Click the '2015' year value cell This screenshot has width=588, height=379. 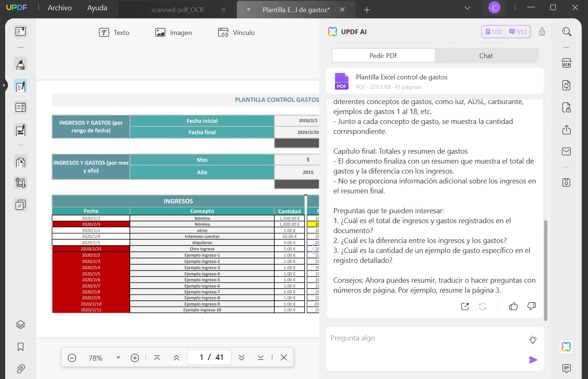pyautogui.click(x=297, y=172)
